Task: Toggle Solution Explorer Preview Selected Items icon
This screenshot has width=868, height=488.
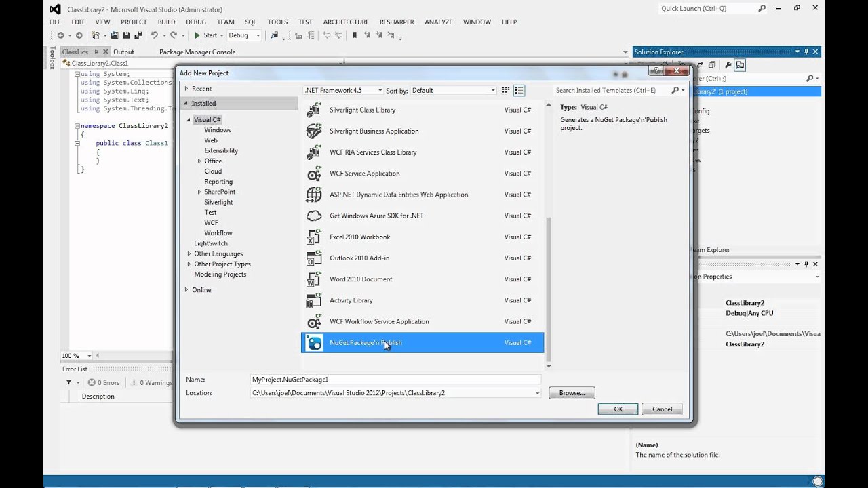Action: click(740, 65)
